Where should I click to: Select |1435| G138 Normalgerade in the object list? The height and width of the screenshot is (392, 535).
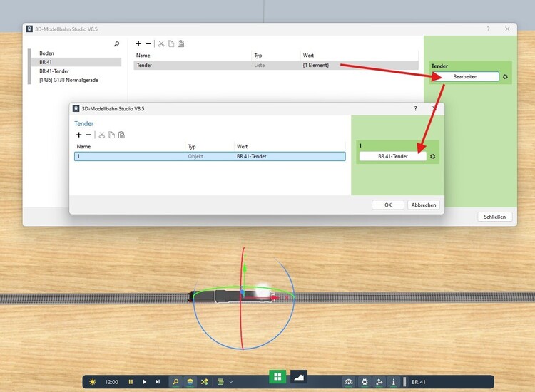(69, 80)
